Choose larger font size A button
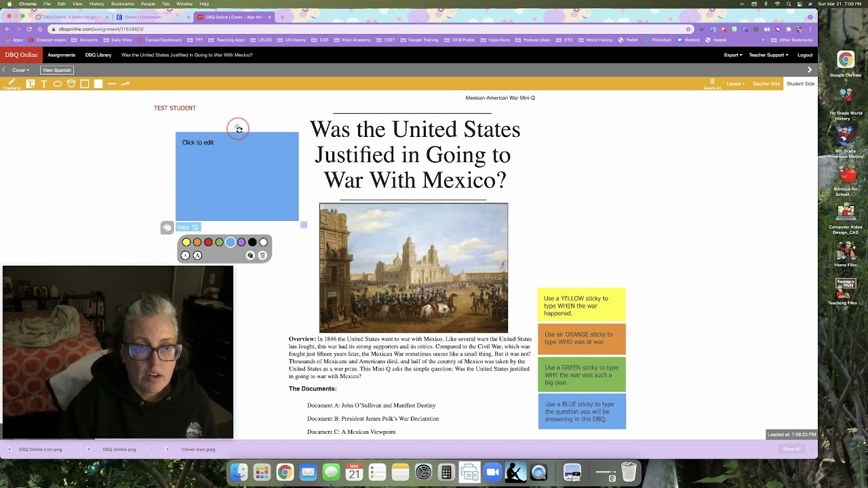The image size is (868, 488). (197, 256)
